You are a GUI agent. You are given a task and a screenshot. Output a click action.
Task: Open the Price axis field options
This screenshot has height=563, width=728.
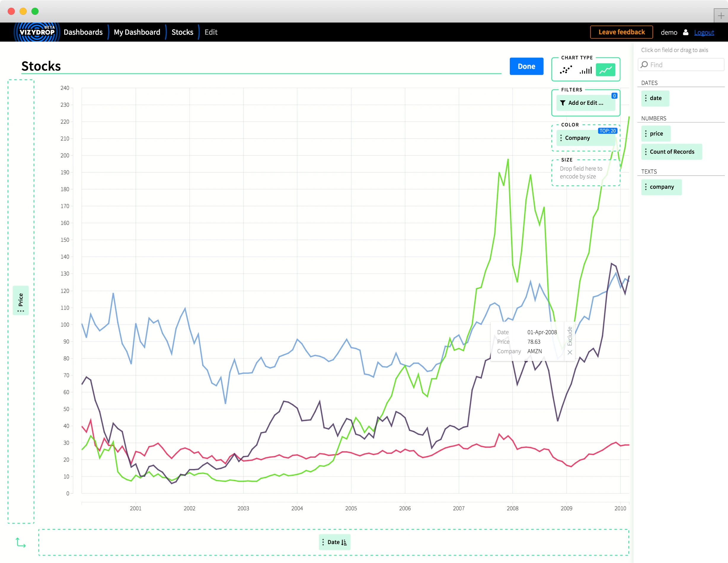click(x=21, y=311)
